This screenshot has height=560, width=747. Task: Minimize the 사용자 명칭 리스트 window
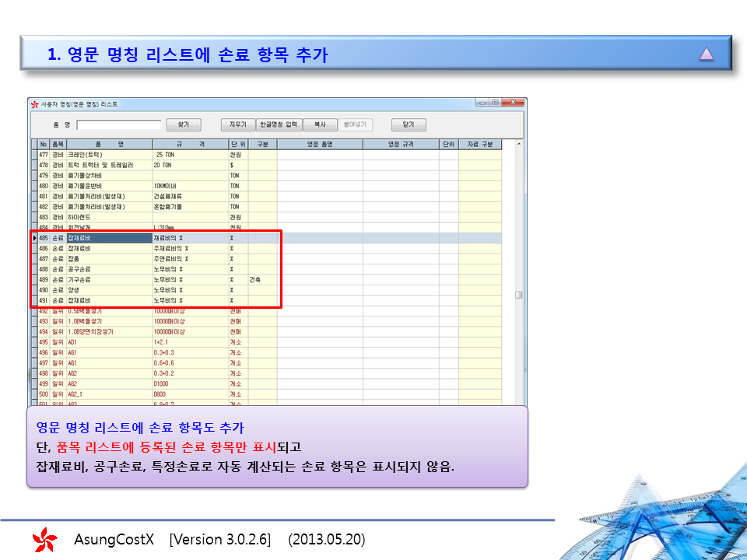point(483,103)
